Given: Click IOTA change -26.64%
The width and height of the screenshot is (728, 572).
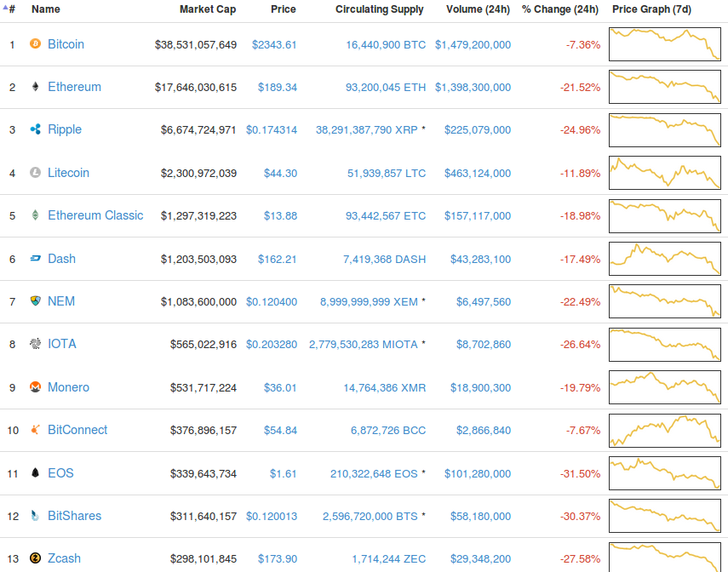Looking at the screenshot, I should point(580,345).
